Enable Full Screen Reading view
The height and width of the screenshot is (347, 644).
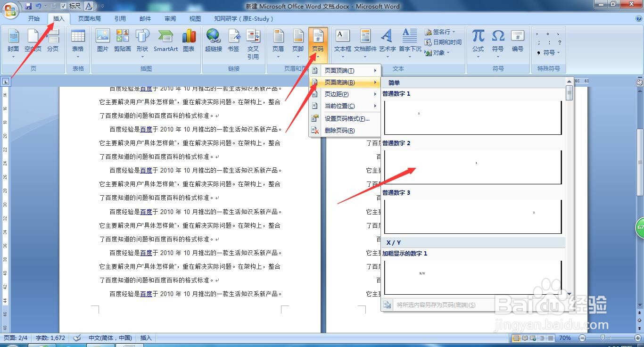point(525,338)
